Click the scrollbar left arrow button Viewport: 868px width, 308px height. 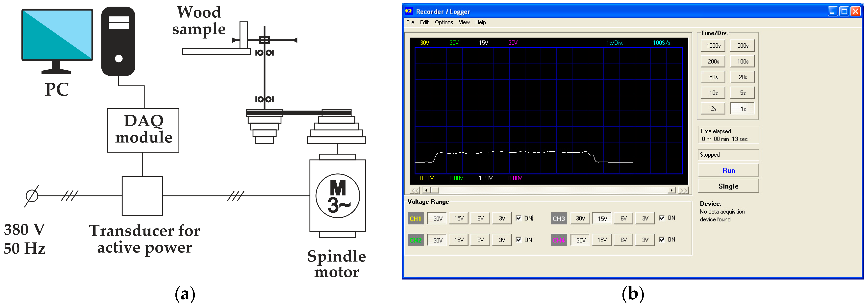(426, 190)
